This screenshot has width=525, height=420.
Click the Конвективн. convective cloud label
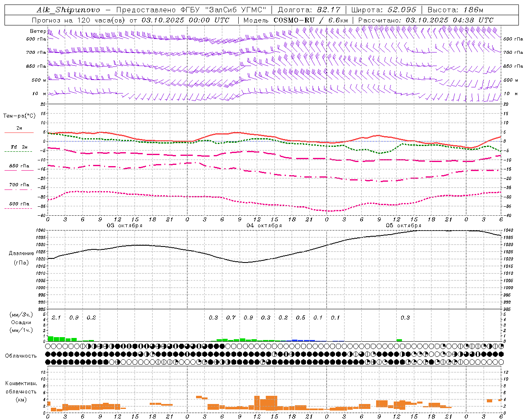point(21,383)
